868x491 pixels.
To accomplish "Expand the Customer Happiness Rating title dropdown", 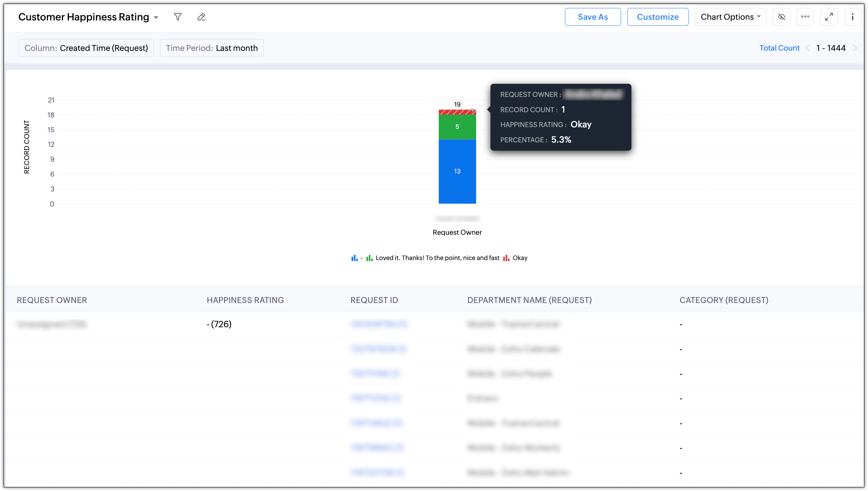I will 156,17.
